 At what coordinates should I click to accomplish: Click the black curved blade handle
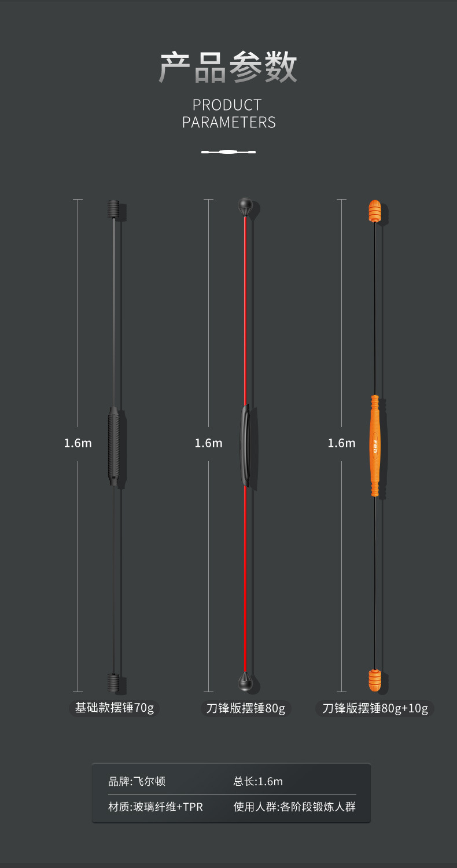coord(245,446)
